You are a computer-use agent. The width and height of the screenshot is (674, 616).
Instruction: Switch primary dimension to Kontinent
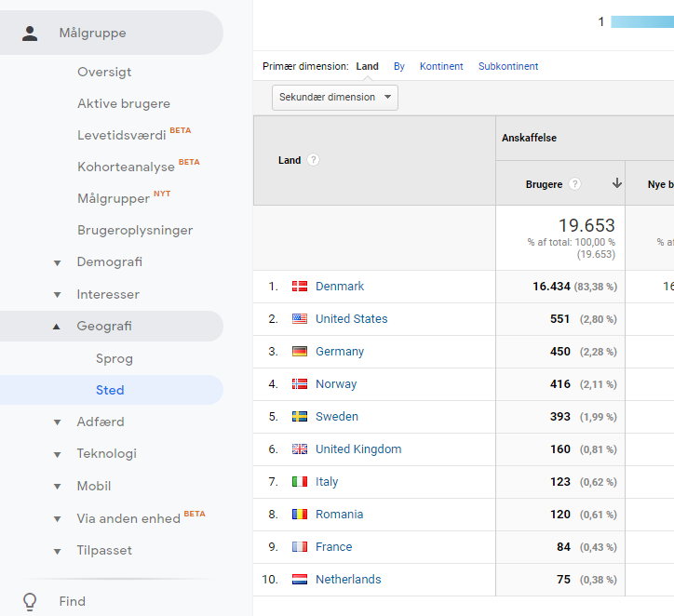pos(441,66)
